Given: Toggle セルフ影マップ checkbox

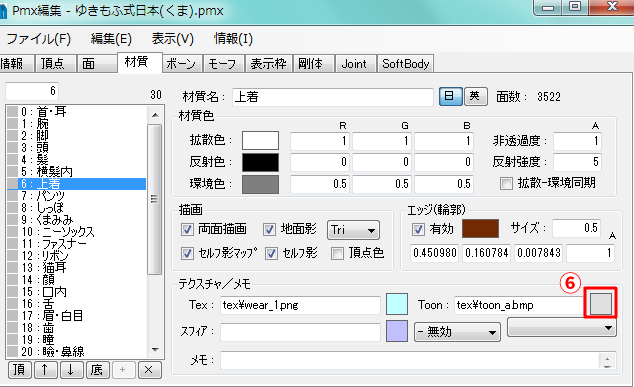Looking at the screenshot, I should (x=187, y=254).
